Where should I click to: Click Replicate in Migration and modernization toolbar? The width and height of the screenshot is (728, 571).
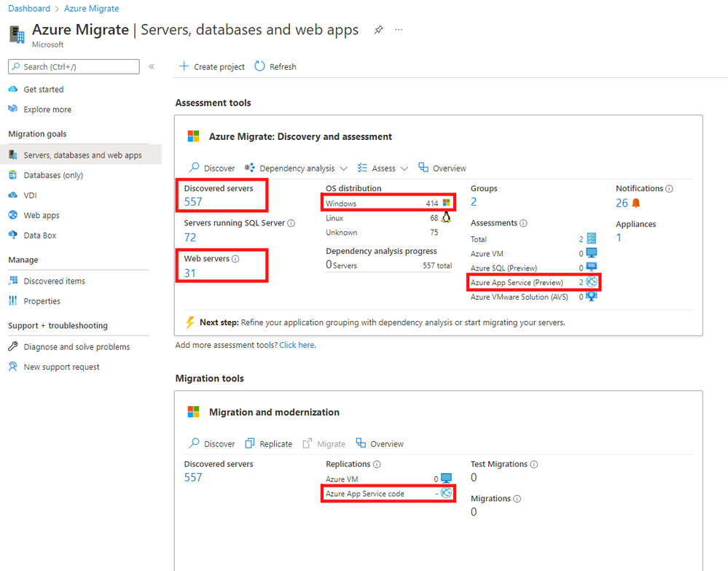pyautogui.click(x=269, y=443)
